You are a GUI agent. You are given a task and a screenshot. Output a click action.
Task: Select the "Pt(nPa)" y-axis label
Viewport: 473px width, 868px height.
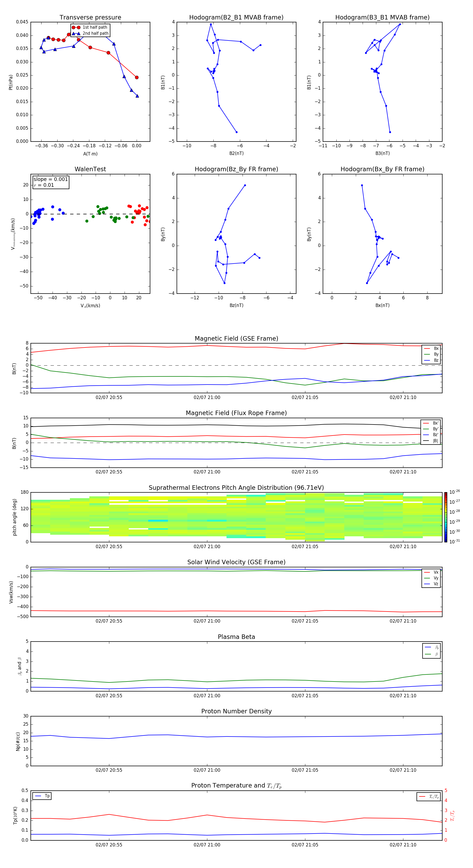point(11,82)
